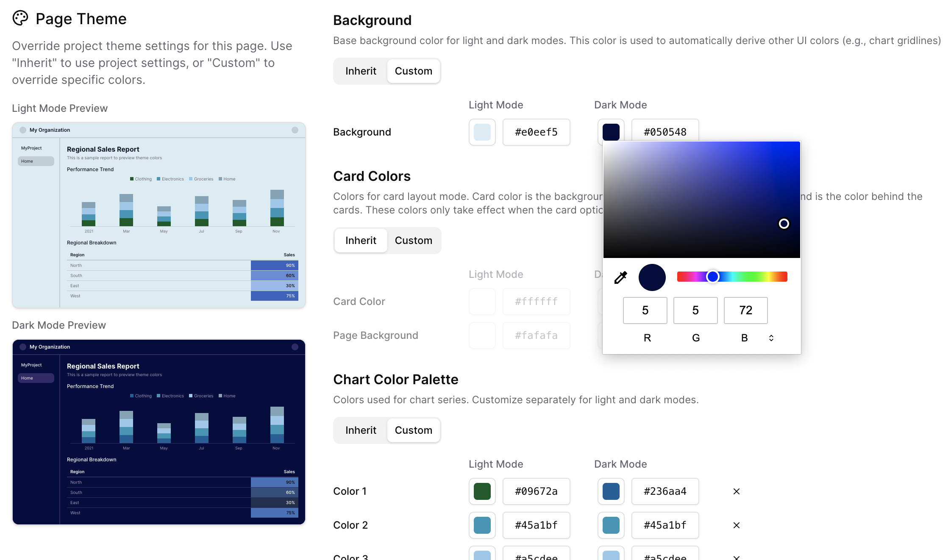This screenshot has width=951, height=560.
Task: Edit the Color 1 hex value #09672a
Action: [x=536, y=491]
